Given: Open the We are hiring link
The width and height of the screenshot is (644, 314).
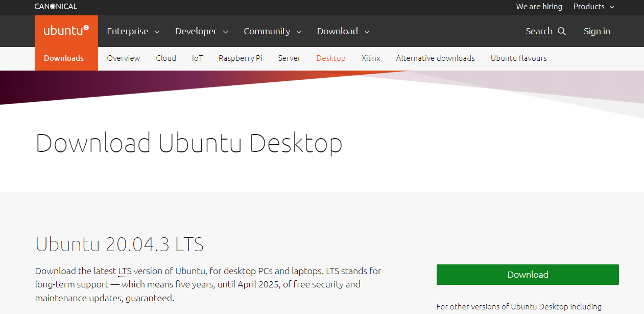Looking at the screenshot, I should (539, 7).
